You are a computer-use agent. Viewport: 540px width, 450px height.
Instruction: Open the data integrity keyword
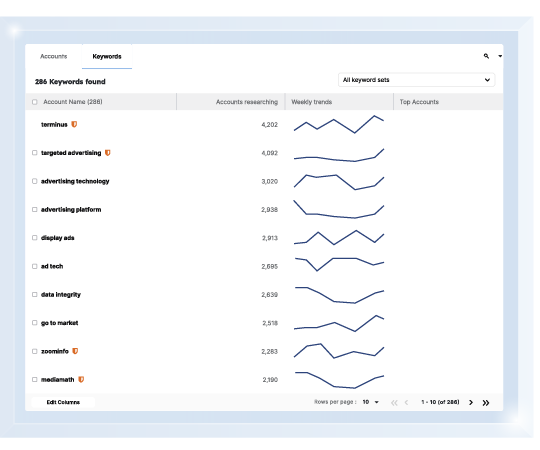coord(61,295)
